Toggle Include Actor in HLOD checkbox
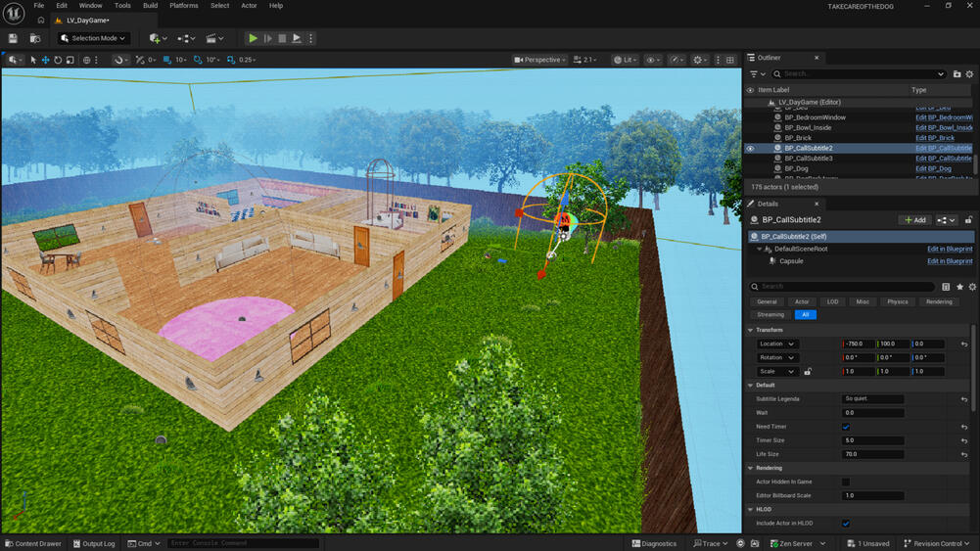 click(x=846, y=524)
